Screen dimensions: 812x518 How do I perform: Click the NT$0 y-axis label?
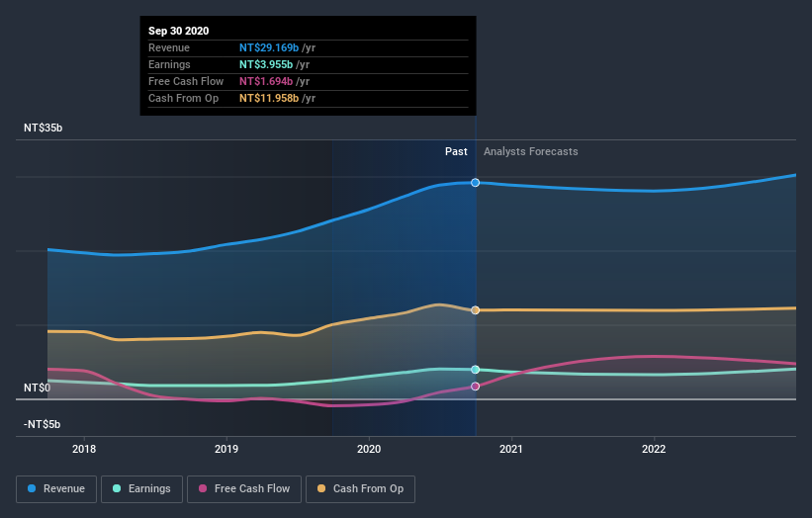tap(38, 388)
